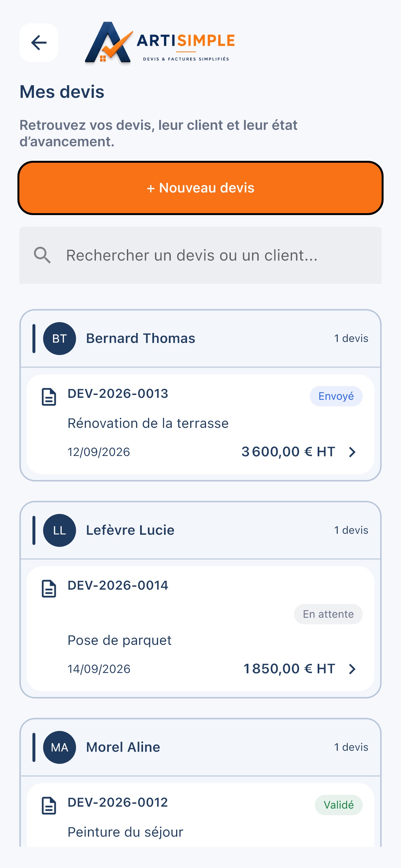Tap the document icon beside DEV-2026-0013

click(x=49, y=397)
